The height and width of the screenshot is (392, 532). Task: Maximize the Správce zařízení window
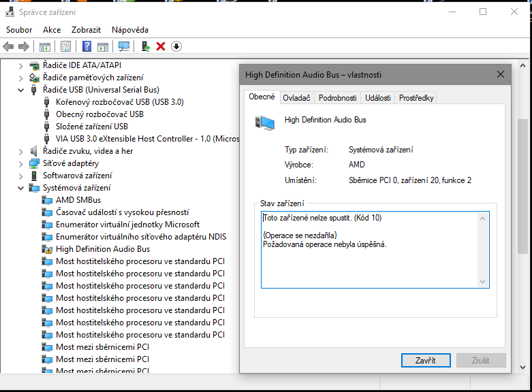(483, 12)
